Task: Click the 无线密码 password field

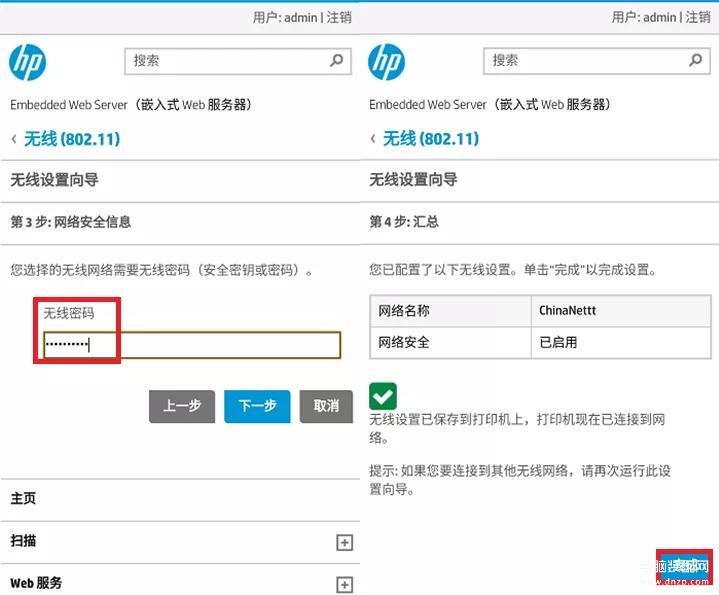Action: [x=192, y=345]
